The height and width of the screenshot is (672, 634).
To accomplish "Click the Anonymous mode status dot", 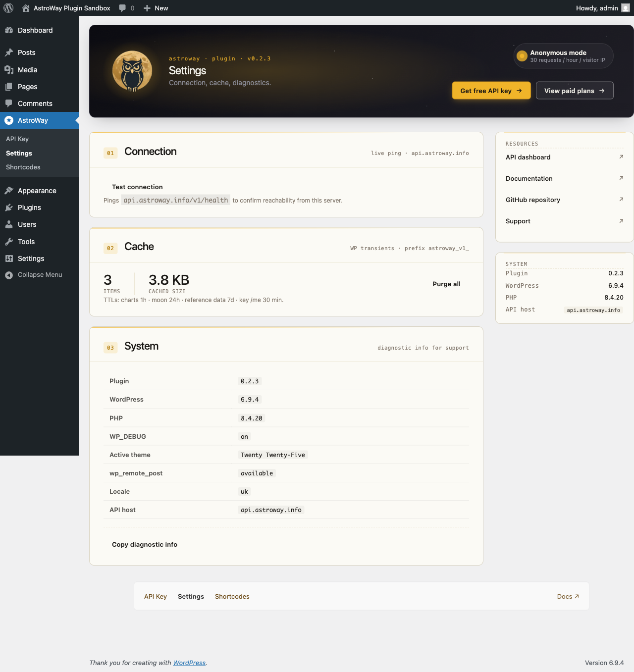I will click(x=522, y=56).
